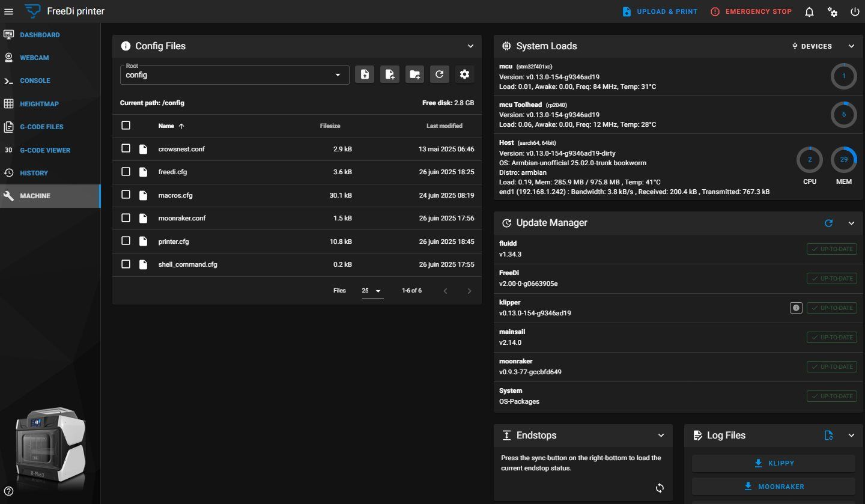Click the create new directory icon
This screenshot has width=865, height=504.
point(414,74)
